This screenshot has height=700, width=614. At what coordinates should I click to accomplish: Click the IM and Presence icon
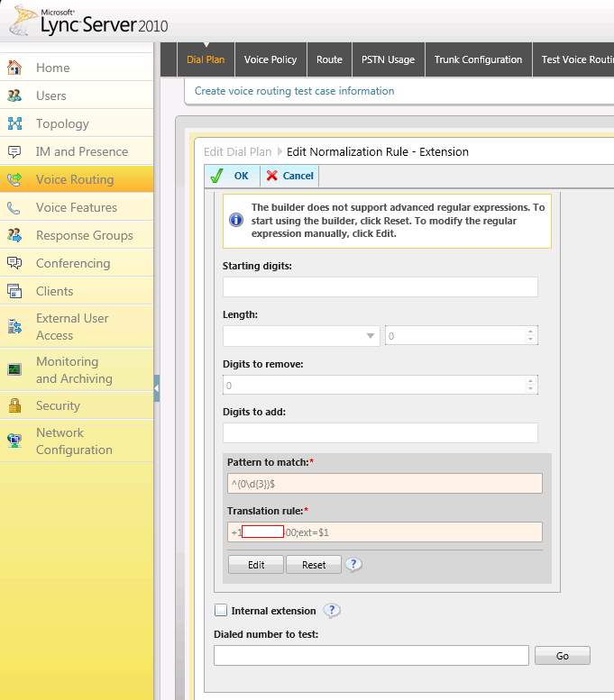(x=14, y=151)
